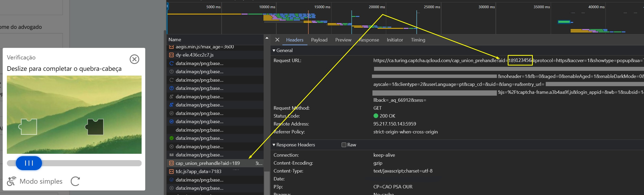The width and height of the screenshot is (644, 195).
Task: Open the Preview tab
Action: 343,40
